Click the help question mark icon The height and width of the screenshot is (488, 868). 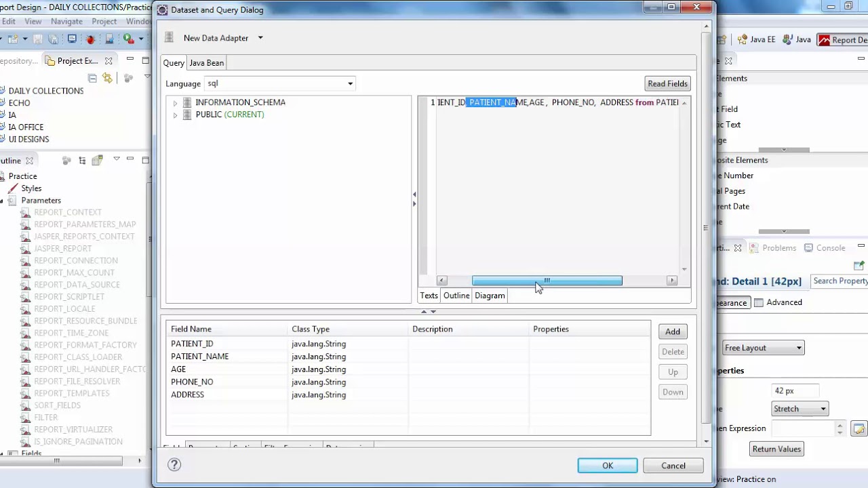(174, 464)
